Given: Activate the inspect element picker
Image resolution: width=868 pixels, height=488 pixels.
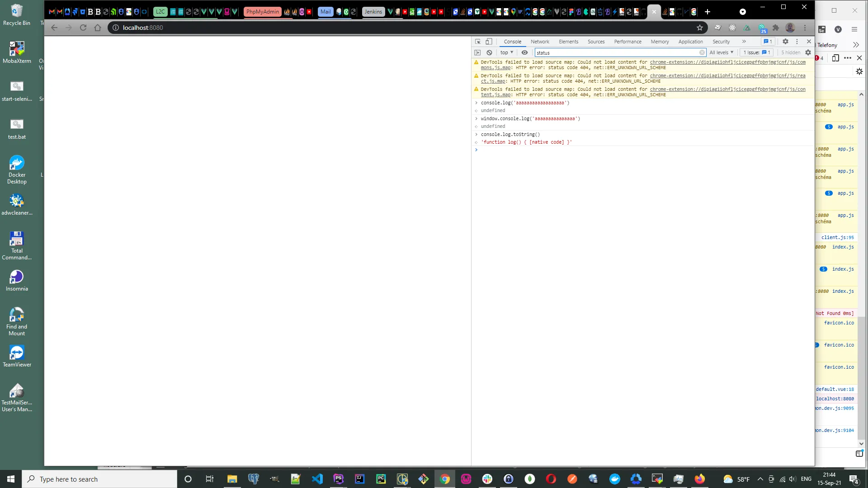Looking at the screenshot, I should tap(478, 42).
